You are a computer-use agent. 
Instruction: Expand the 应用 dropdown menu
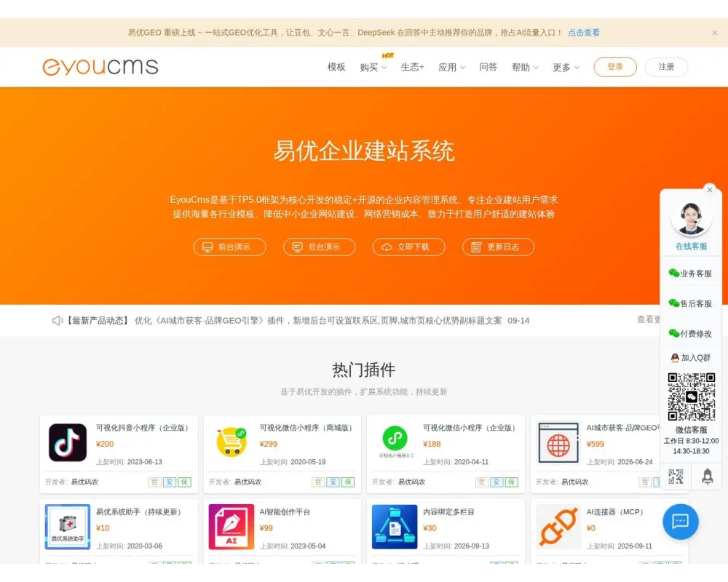pos(451,68)
